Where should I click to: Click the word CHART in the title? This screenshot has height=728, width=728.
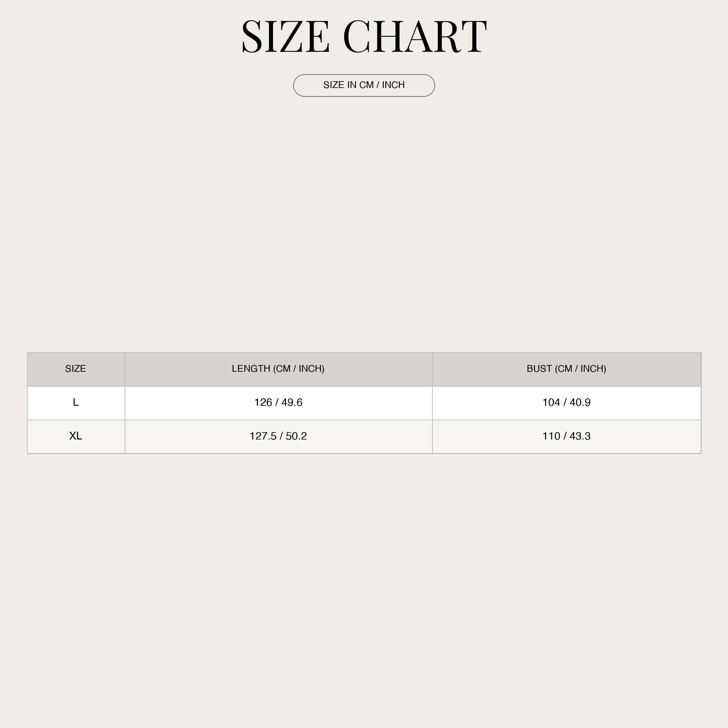[415, 36]
